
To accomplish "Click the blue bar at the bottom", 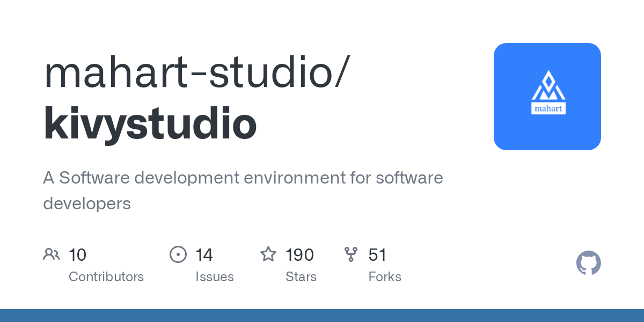I will 322,317.
